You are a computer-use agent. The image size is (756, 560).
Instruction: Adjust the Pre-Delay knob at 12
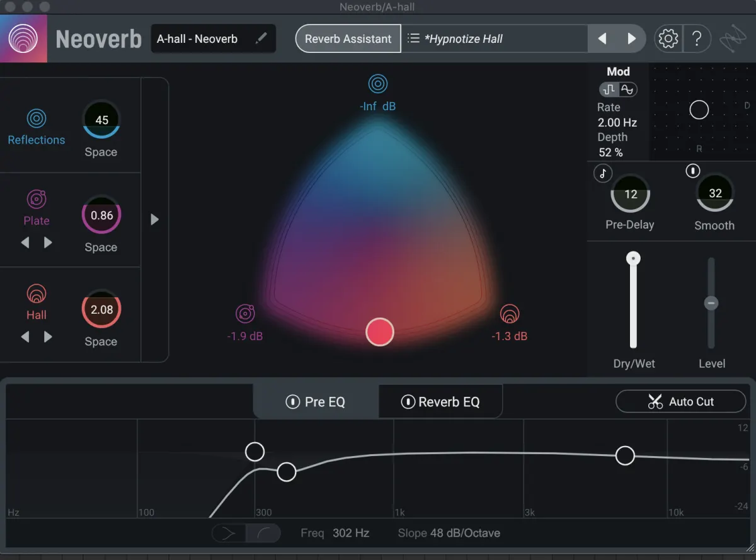(x=631, y=194)
